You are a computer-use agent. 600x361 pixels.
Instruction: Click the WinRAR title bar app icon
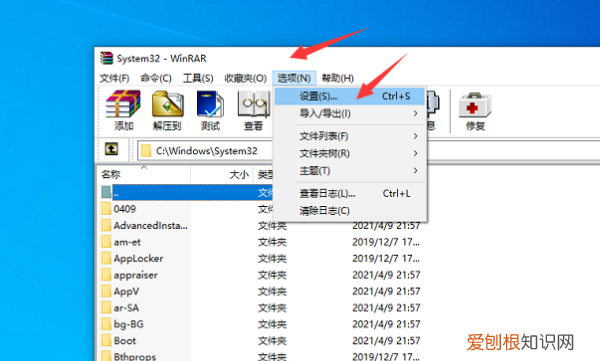[107, 58]
